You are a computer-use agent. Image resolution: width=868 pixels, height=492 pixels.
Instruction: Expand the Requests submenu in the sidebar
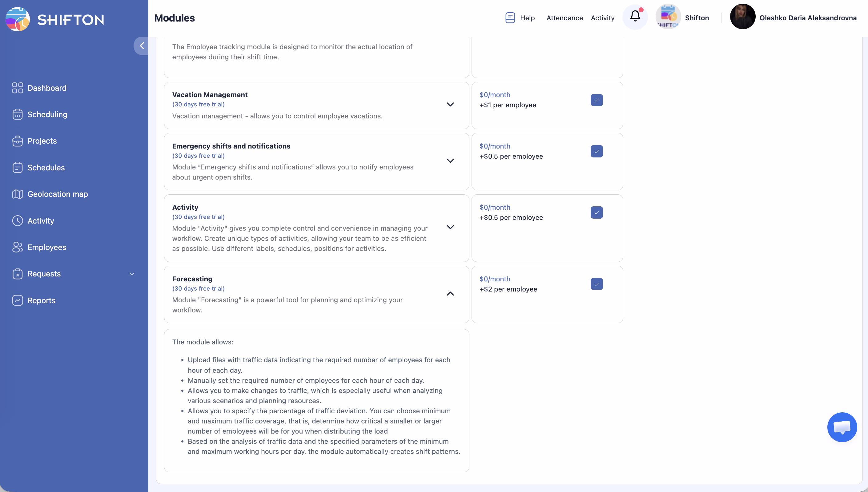132,274
